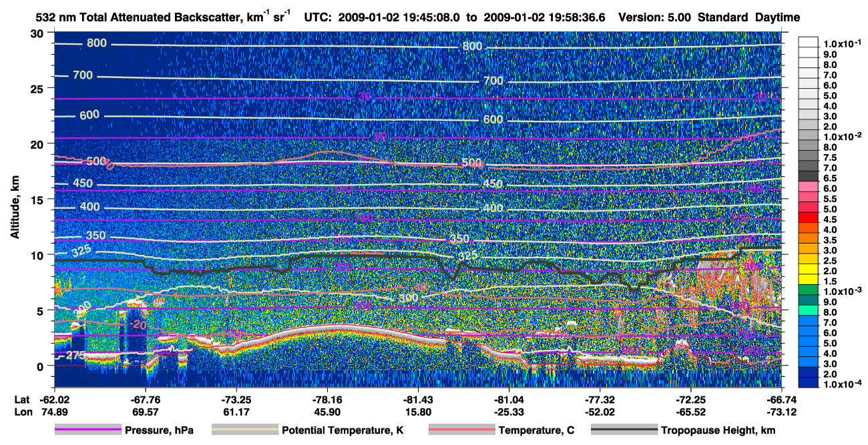
Task: Click the colorbar label 2.5
Action: click(x=830, y=261)
